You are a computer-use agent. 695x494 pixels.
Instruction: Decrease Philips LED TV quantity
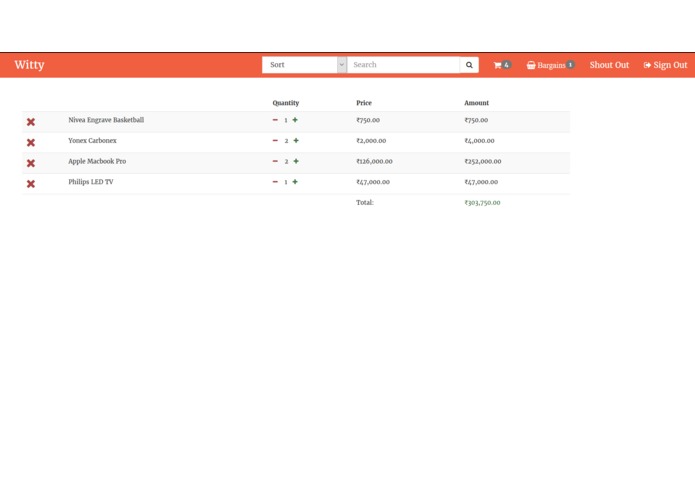[x=275, y=182]
